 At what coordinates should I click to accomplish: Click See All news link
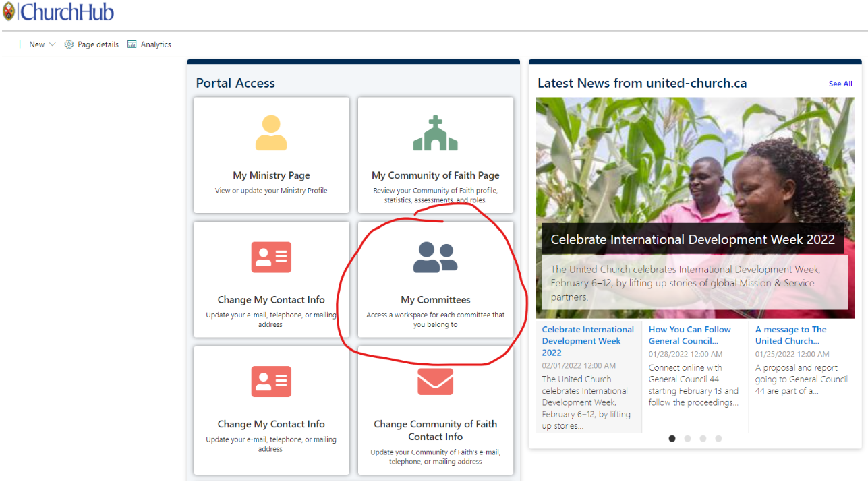pyautogui.click(x=840, y=84)
